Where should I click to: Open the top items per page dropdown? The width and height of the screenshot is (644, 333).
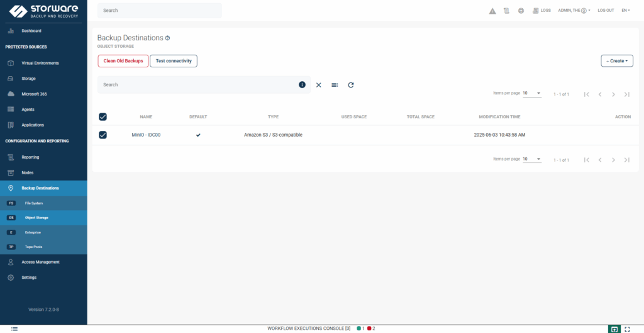[x=531, y=93]
